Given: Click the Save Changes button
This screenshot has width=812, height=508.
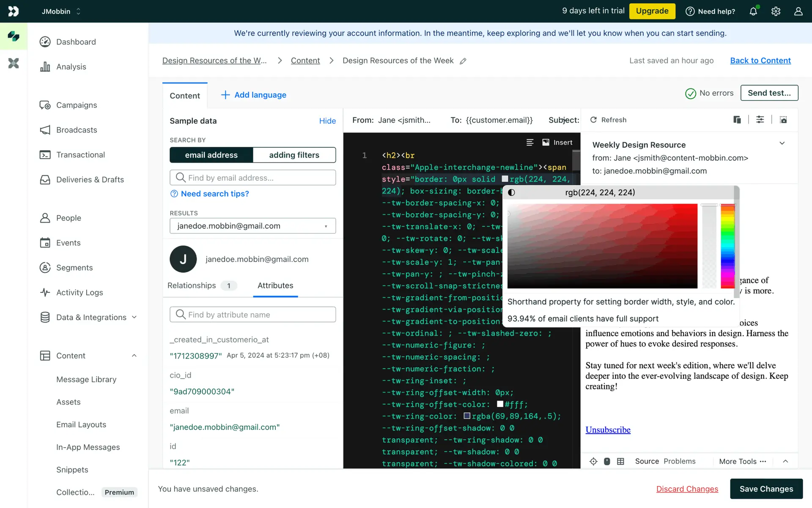Looking at the screenshot, I should [766, 489].
